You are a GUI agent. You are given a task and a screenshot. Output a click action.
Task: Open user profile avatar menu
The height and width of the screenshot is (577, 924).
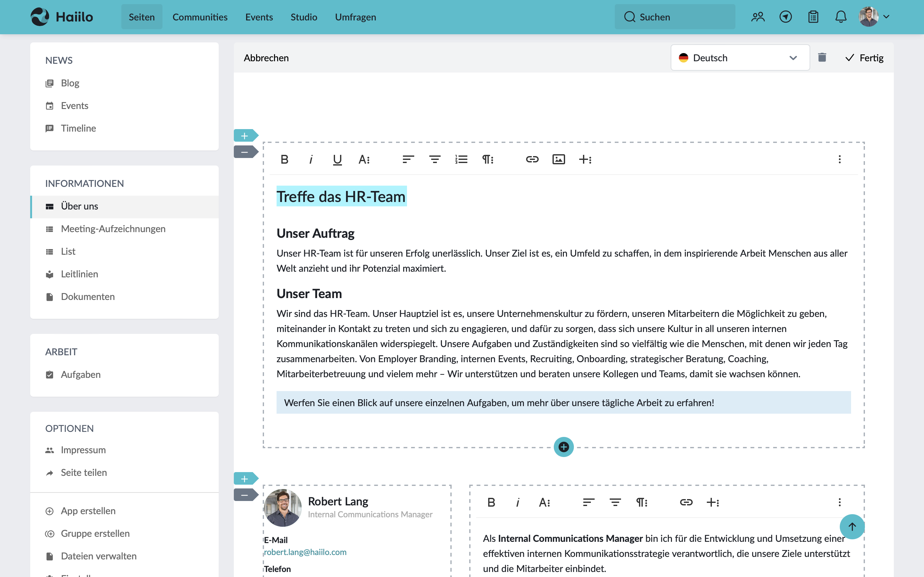click(x=874, y=17)
